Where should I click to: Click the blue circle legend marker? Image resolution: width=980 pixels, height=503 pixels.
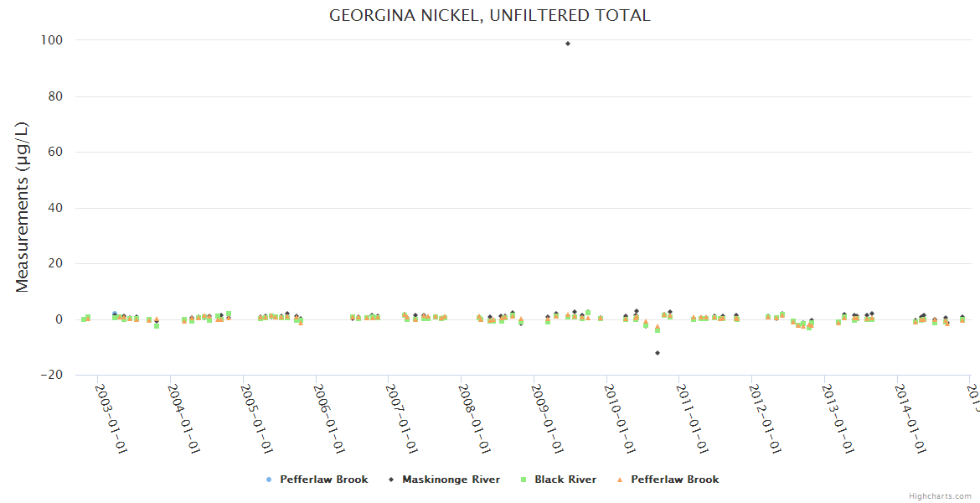268,480
